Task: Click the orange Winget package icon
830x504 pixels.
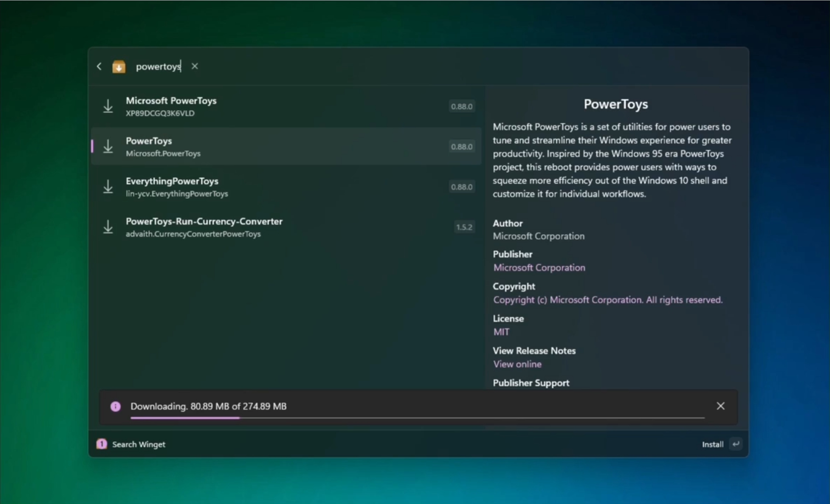Action: point(119,67)
